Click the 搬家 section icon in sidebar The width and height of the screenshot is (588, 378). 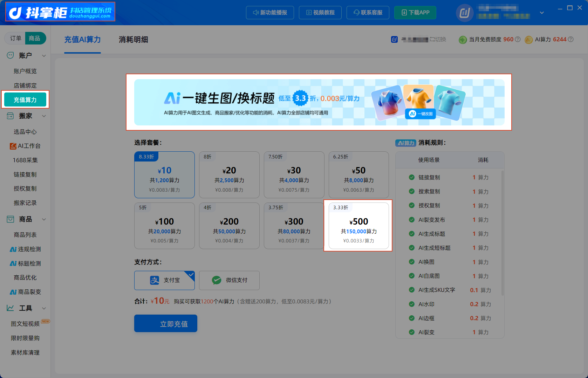click(x=10, y=116)
